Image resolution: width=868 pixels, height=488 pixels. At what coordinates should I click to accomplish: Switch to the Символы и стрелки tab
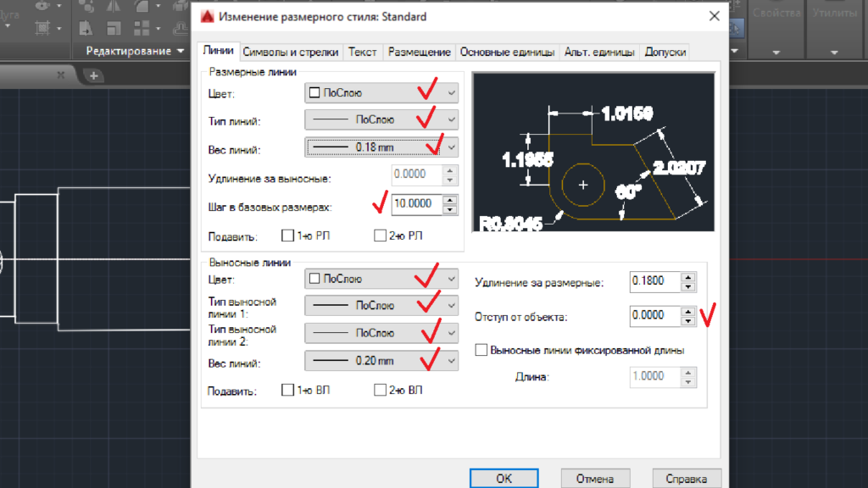pyautogui.click(x=291, y=53)
